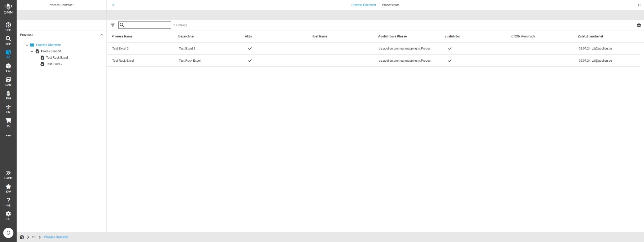Sort by Aktiv column header
This screenshot has width=644, height=242.
point(249,36)
